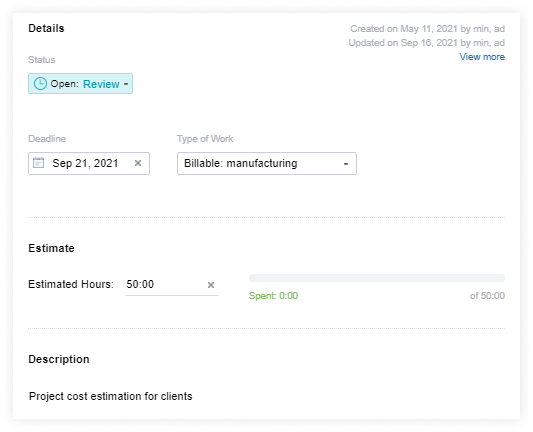Click the Sep 21, 2021 date text
This screenshot has height=432, width=533.
pos(85,163)
